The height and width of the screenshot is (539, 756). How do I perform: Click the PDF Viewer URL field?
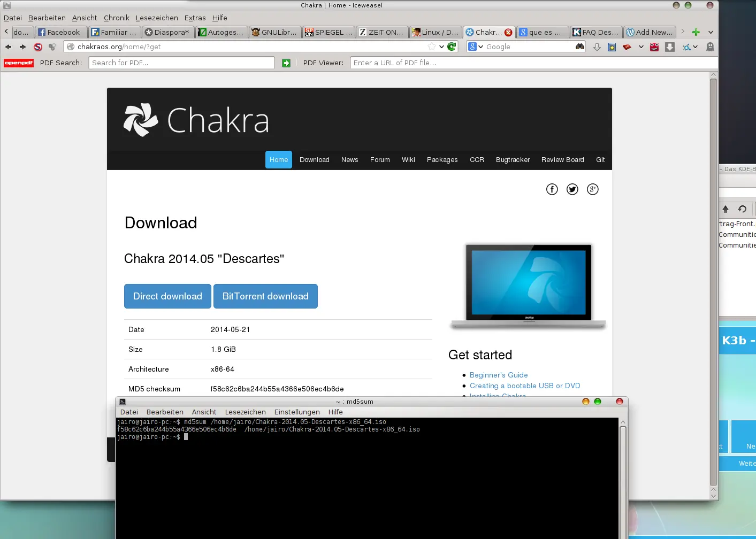tap(534, 63)
